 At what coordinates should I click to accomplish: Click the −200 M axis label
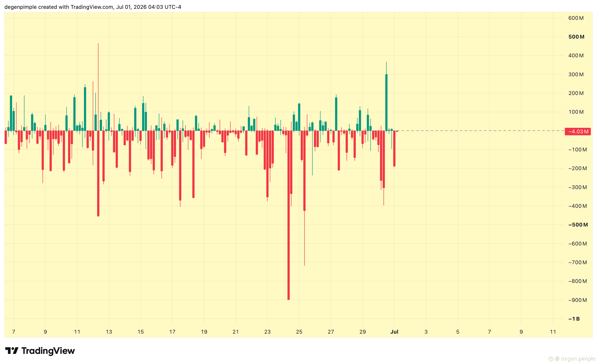click(x=578, y=168)
